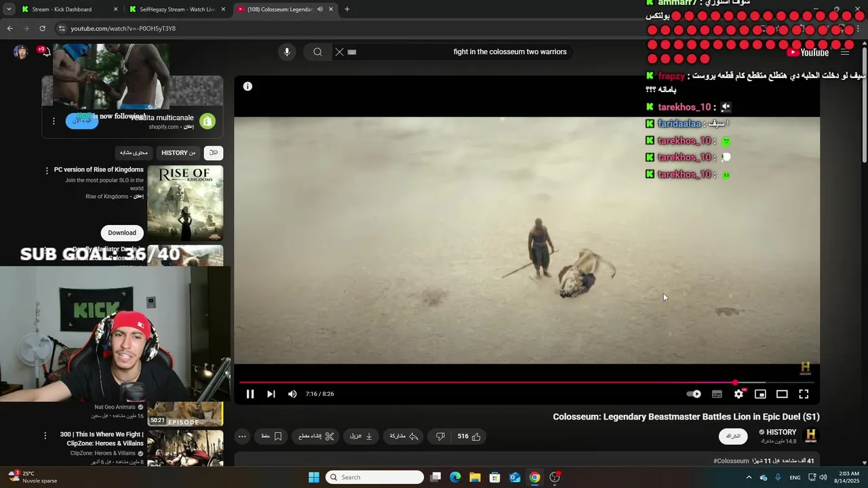Toggle subtitles/closed captions
This screenshot has height=488, width=868.
click(717, 394)
